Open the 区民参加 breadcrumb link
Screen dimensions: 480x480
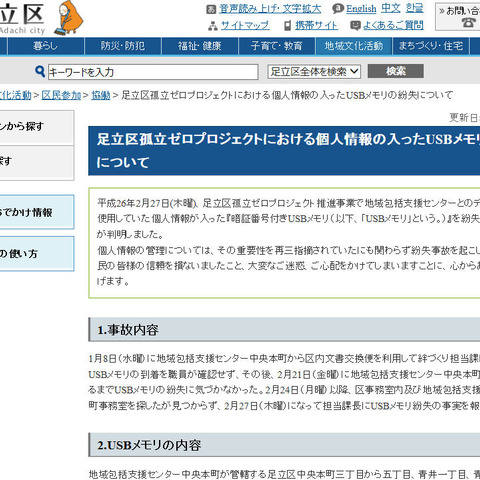(61, 95)
